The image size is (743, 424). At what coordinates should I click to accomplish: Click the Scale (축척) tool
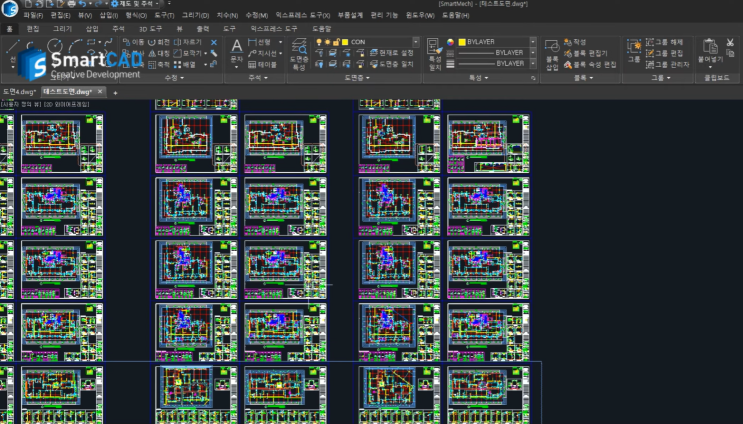(x=159, y=64)
